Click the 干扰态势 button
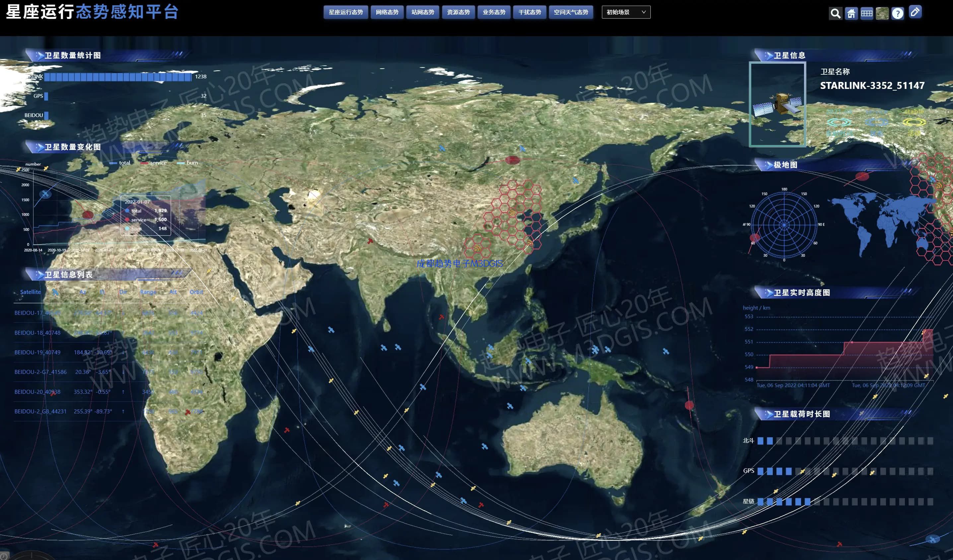Screen dimensions: 953x560 [530, 12]
